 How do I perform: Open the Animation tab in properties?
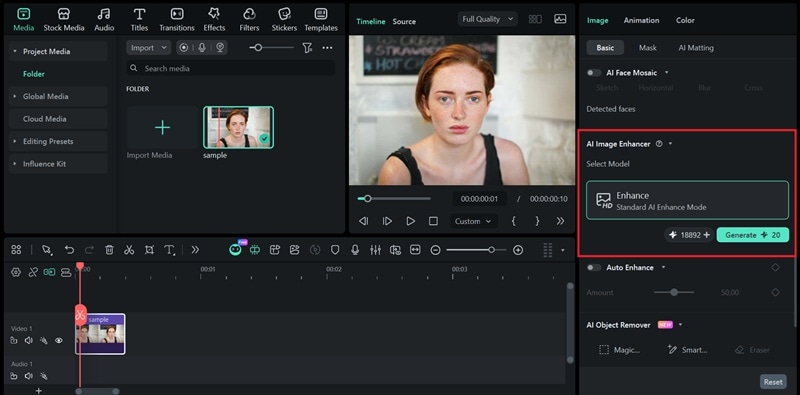[641, 20]
